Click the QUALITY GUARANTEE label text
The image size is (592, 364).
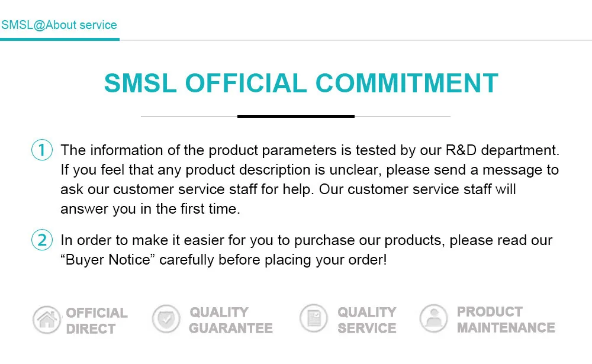pos(231,320)
